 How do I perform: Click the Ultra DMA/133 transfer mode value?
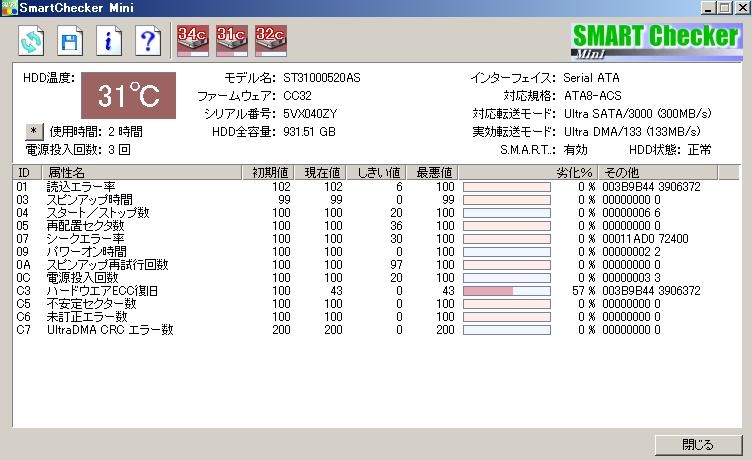coord(632,131)
